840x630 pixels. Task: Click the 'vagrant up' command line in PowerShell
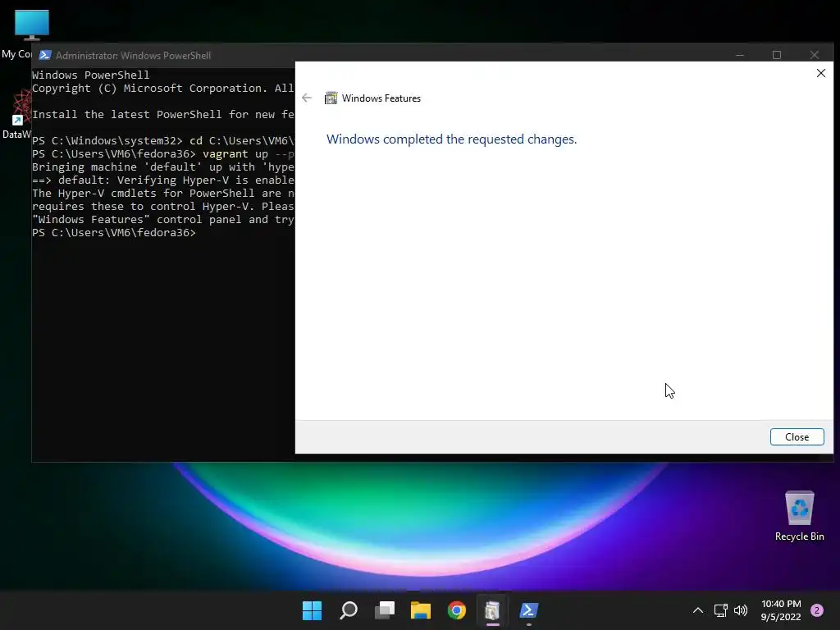163,153
